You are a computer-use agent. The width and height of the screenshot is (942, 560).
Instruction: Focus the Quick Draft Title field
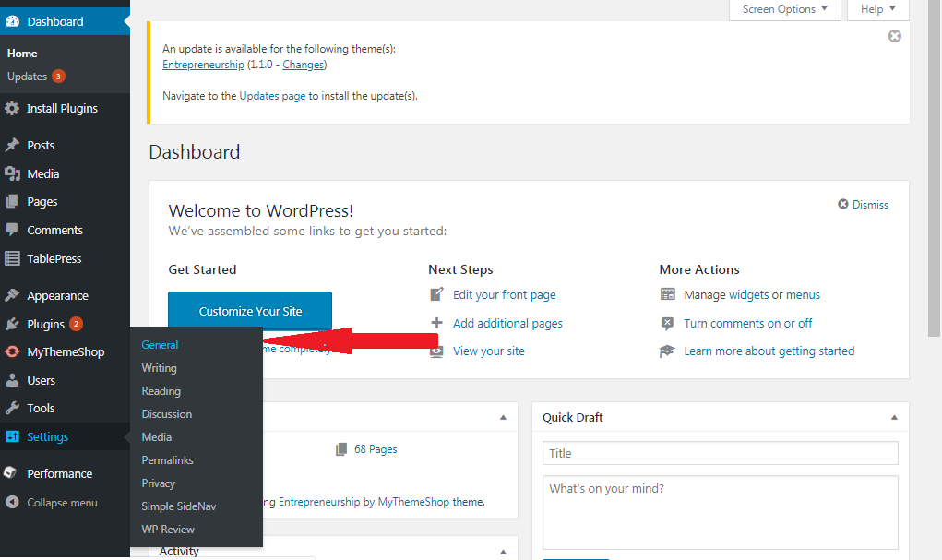click(x=721, y=453)
